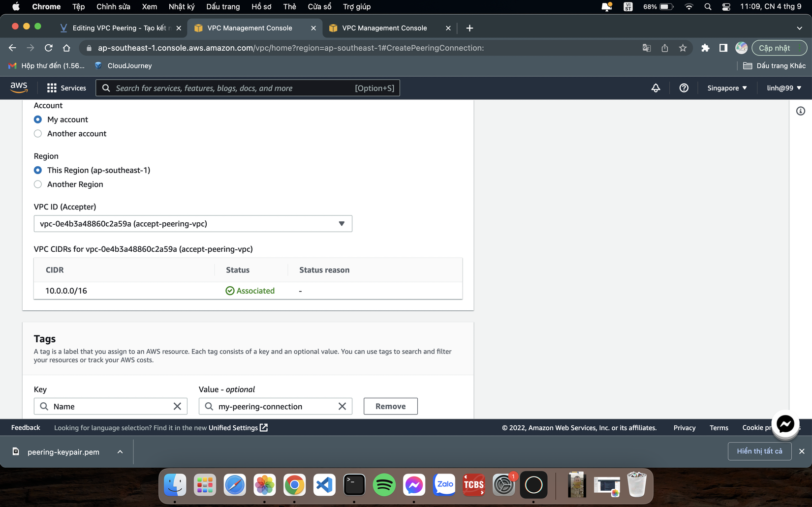This screenshot has width=812, height=507.
Task: Click the AWS logo home icon
Action: pyautogui.click(x=19, y=88)
